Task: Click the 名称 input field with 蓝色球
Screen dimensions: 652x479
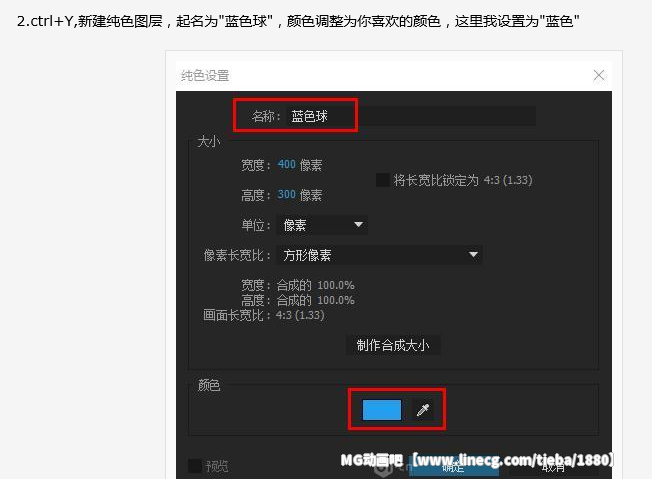Action: (x=411, y=116)
